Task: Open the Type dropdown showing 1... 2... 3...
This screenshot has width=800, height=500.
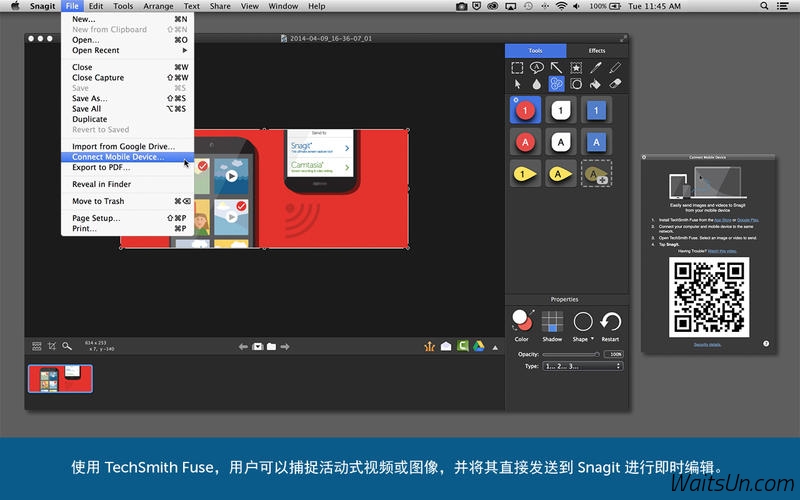Action: (583, 366)
